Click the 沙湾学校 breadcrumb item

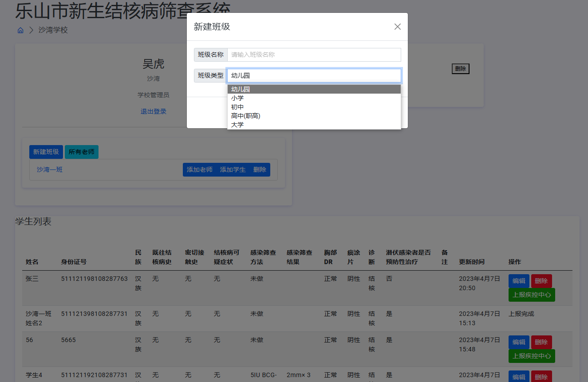click(53, 30)
